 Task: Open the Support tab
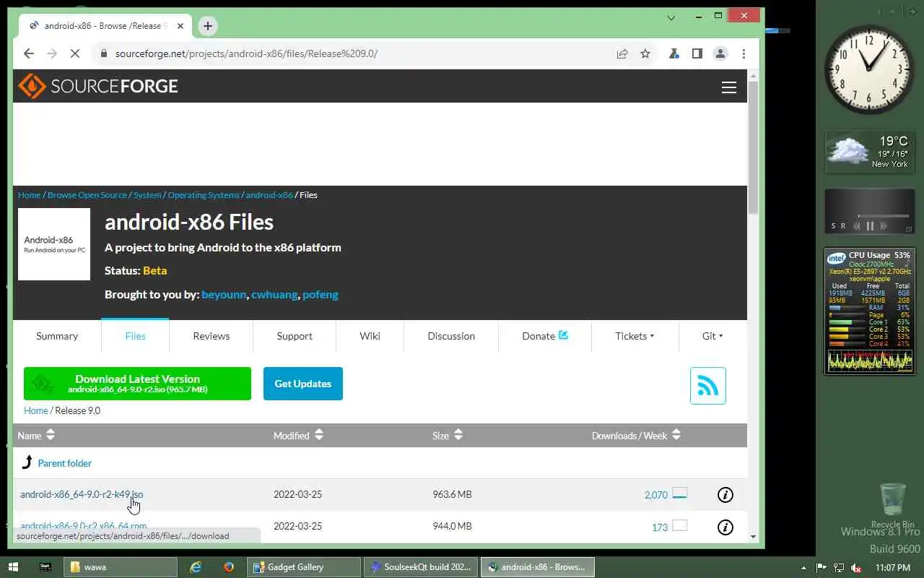tap(295, 336)
